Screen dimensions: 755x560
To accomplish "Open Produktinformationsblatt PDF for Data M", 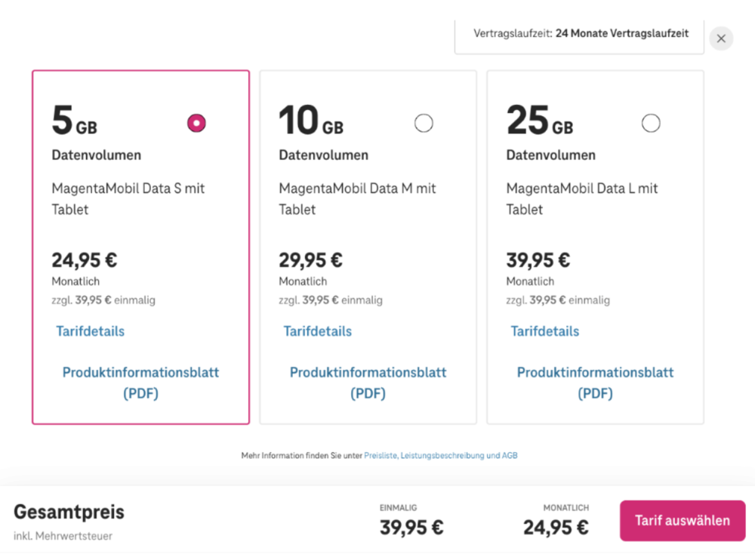I will (368, 383).
